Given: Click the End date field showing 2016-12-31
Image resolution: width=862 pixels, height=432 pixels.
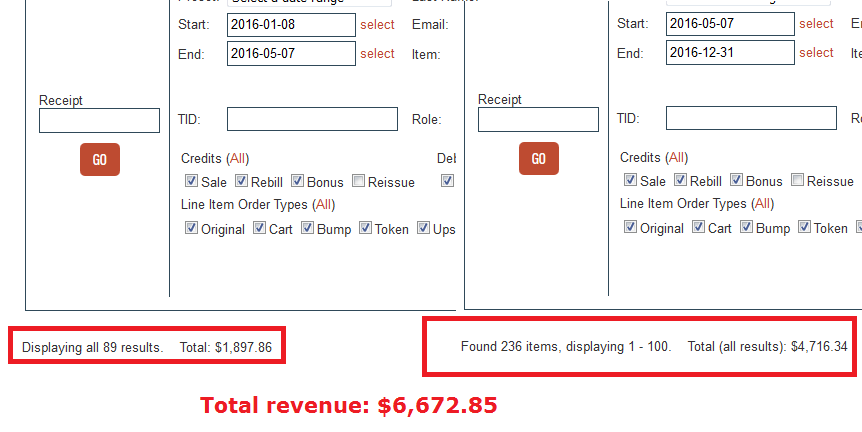Looking at the screenshot, I should click(730, 53).
